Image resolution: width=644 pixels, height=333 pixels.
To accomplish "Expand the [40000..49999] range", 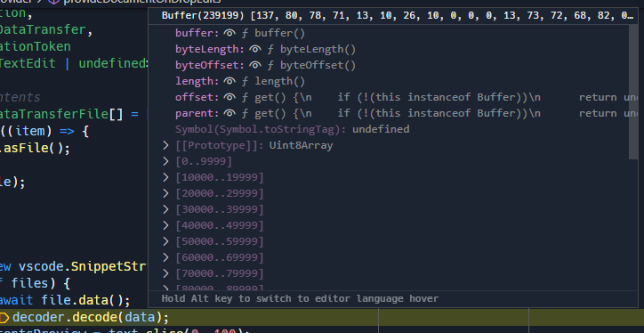I will tap(165, 225).
